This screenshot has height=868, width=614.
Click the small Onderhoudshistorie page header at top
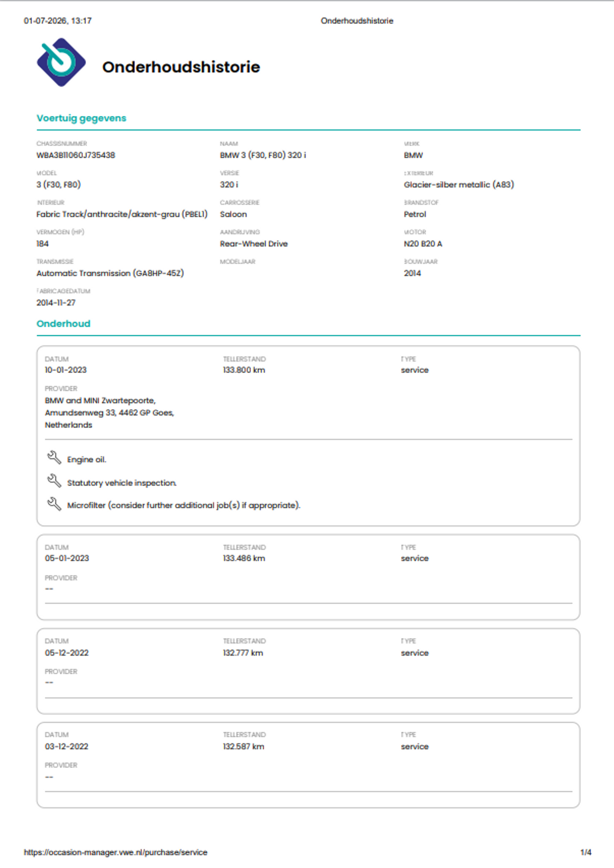[357, 21]
